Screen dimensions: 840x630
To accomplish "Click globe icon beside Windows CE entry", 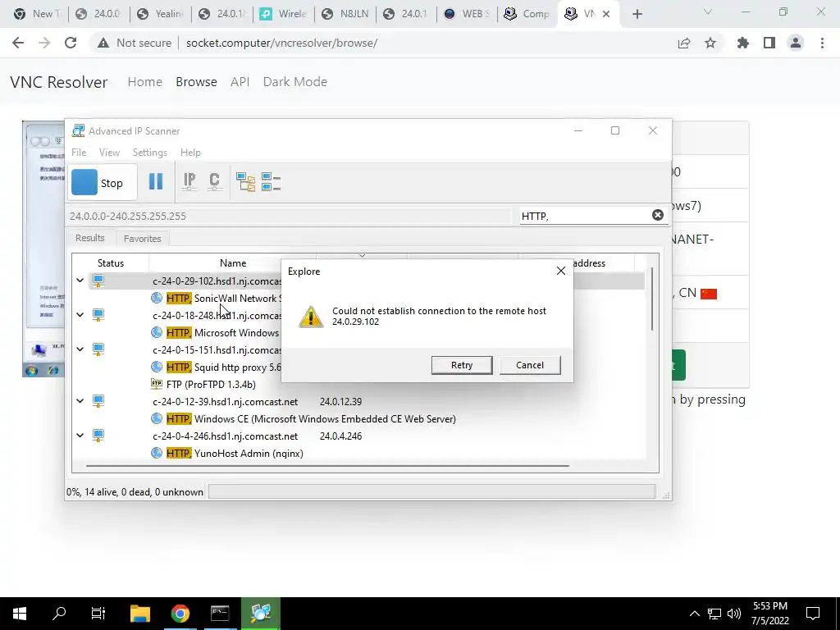I will click(157, 418).
